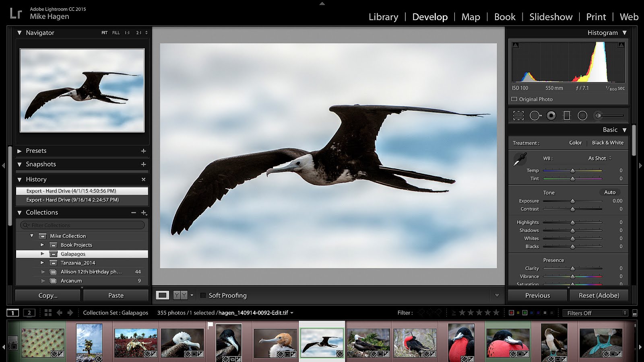This screenshot has height=362, width=644.
Task: Switch to the Library module
Action: [383, 17]
